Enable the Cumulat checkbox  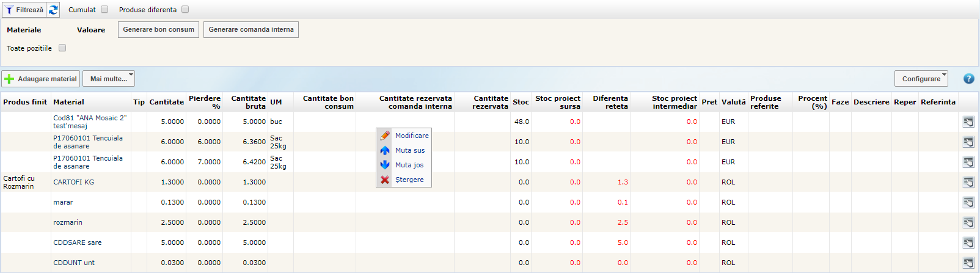coord(104,10)
